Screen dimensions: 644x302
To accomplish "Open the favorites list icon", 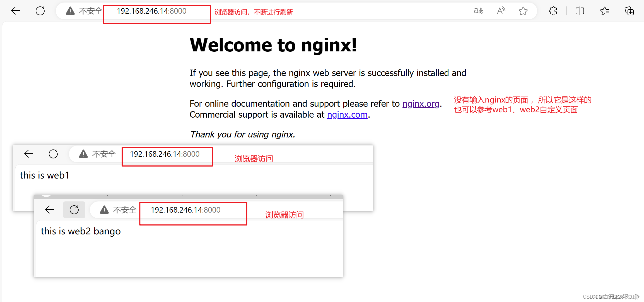I will click(x=604, y=11).
